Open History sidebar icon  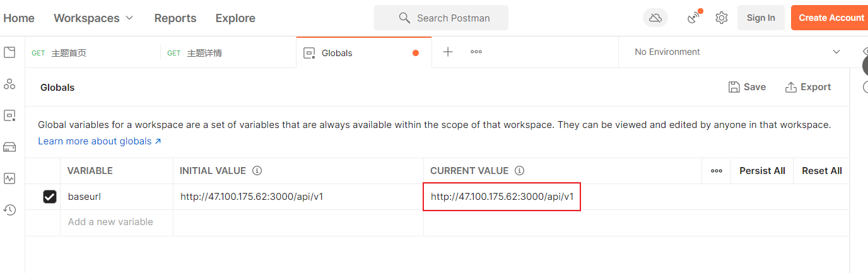(9, 210)
